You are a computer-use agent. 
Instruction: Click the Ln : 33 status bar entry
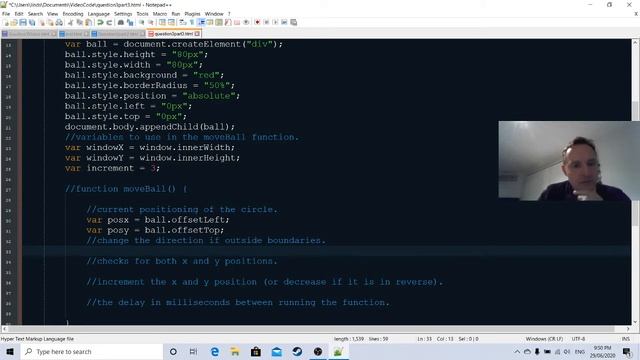coord(424,339)
